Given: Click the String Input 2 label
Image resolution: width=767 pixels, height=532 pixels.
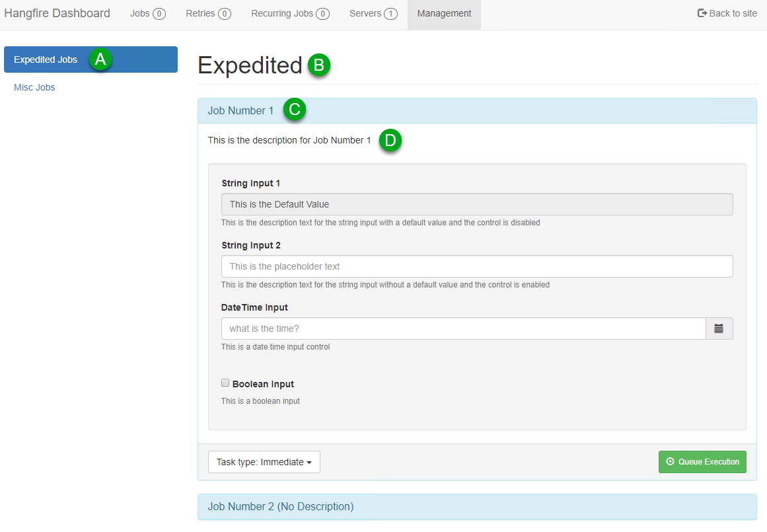Looking at the screenshot, I should (x=251, y=246).
